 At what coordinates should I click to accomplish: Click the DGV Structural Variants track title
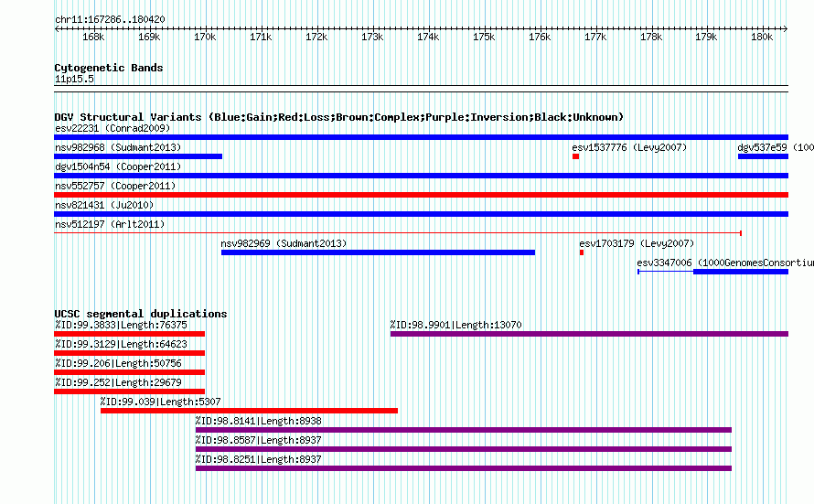(339, 117)
